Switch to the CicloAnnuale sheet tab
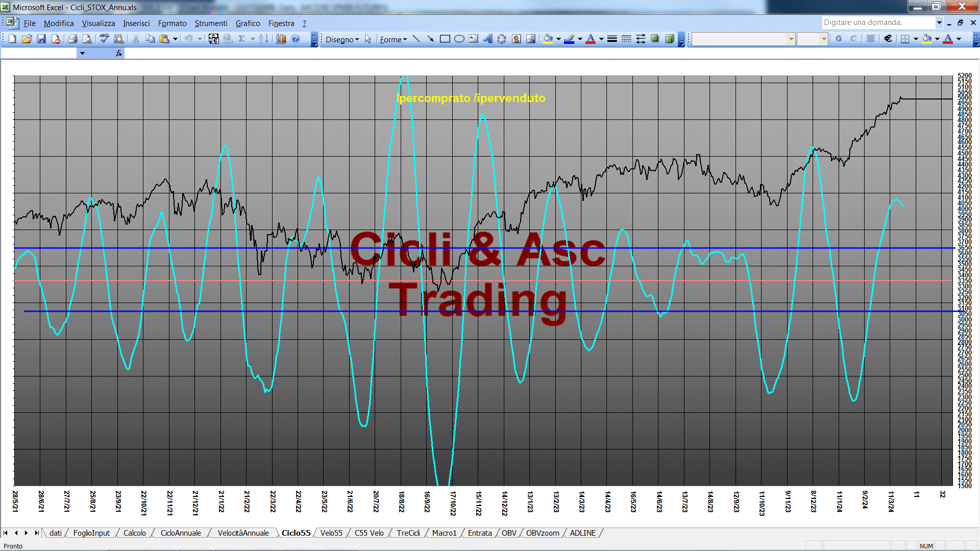Viewport: 980px width, 551px height. coord(181,533)
